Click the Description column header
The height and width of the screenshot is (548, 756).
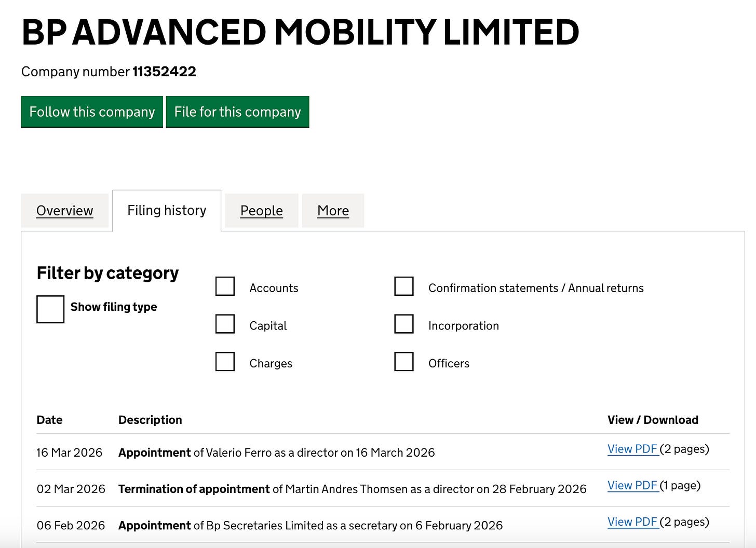point(150,420)
